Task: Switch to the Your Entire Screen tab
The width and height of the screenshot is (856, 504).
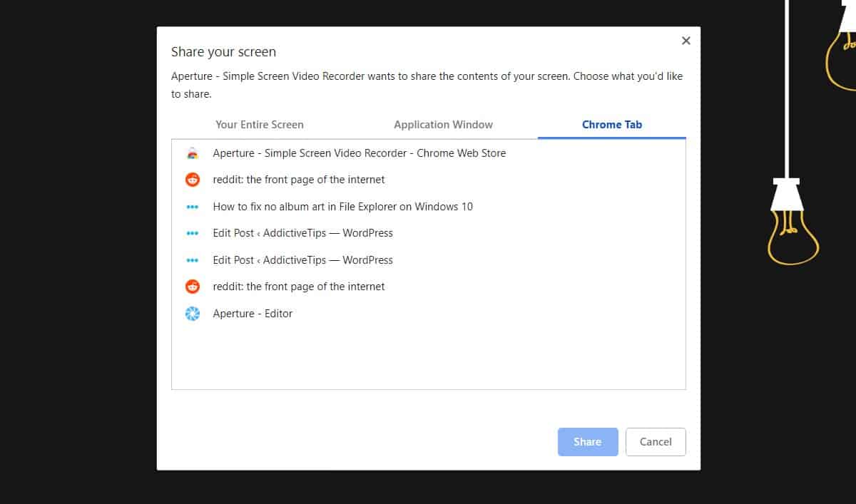Action: pos(260,124)
